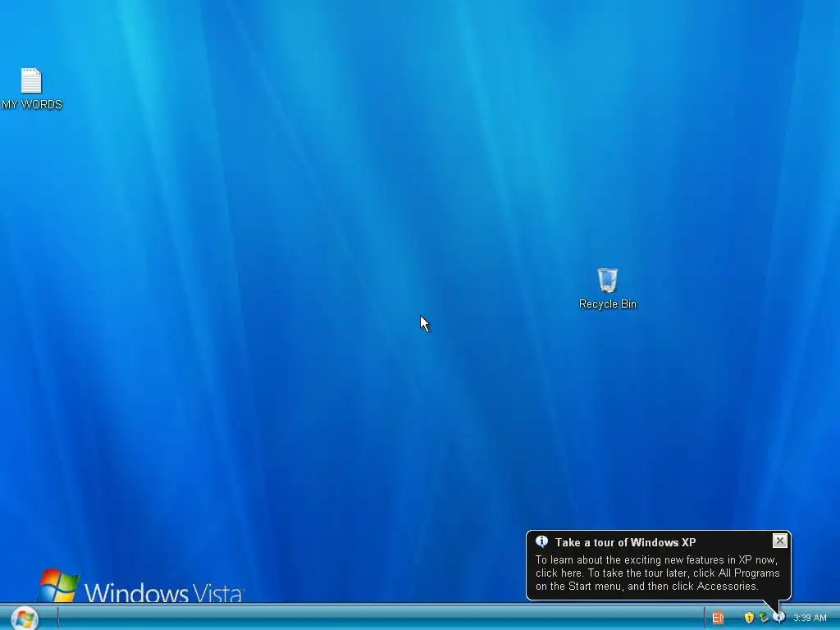This screenshot has height=630, width=840.
Task: Close the Windows XP tour balloon
Action: tap(780, 541)
